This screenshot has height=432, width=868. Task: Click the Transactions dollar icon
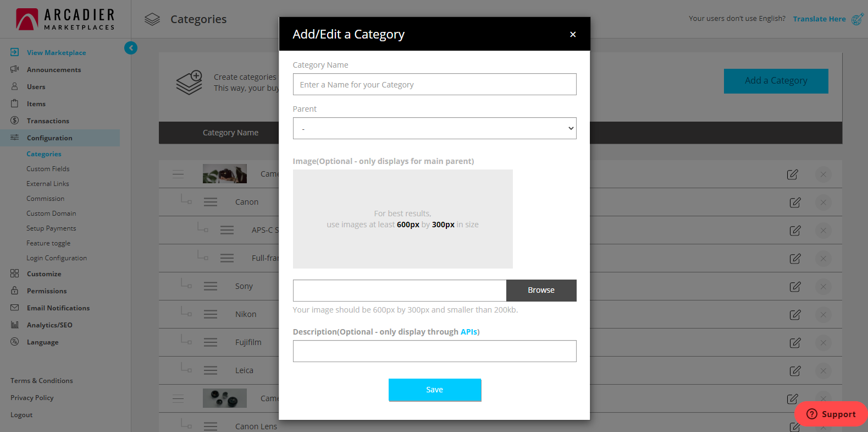[15, 121]
